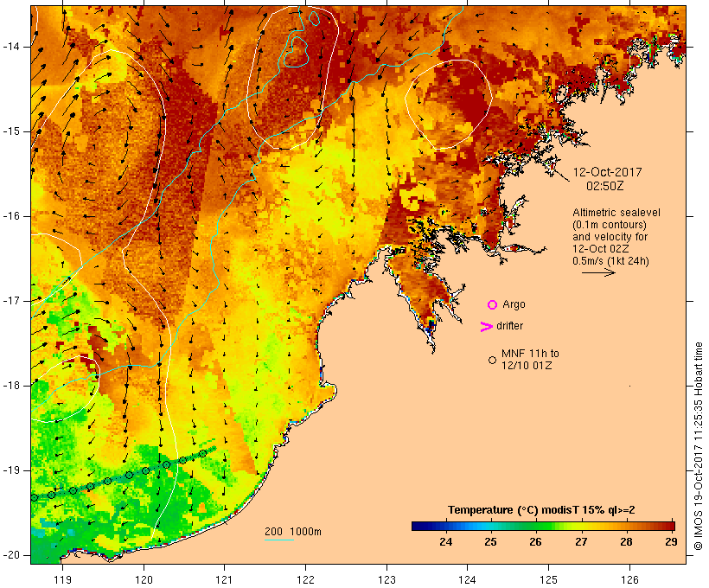Click the '0.5m/s (1kt 24h)' scale text
Screen dimensions: 709x588
(x=610, y=261)
